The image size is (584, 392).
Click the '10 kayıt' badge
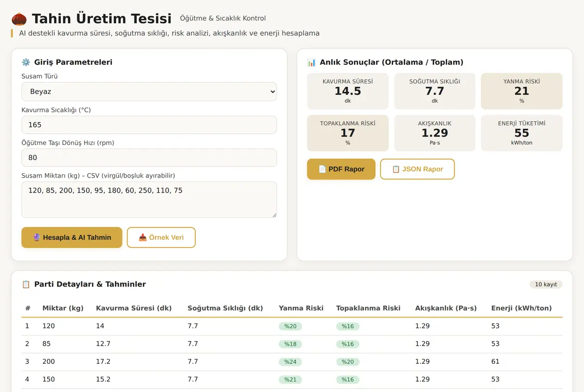pos(546,285)
